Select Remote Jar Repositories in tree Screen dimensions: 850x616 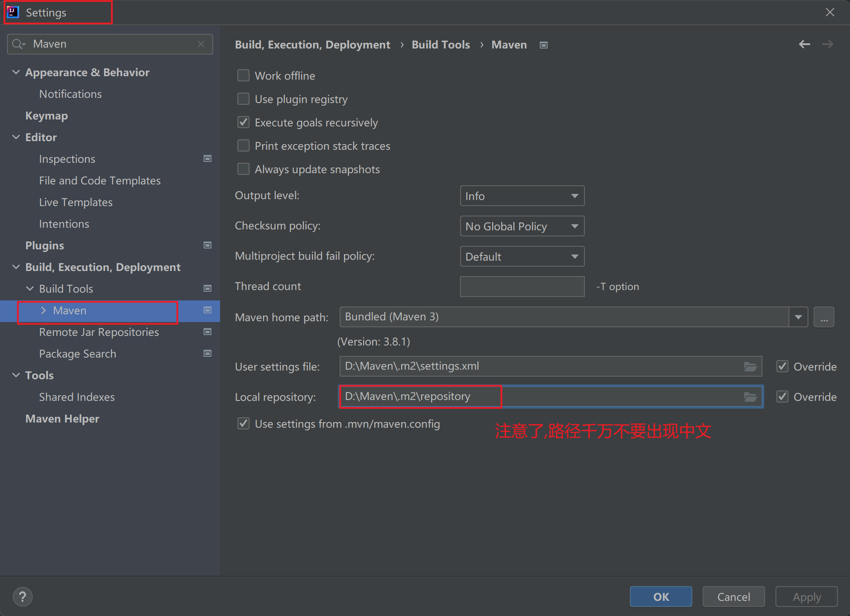tap(99, 332)
